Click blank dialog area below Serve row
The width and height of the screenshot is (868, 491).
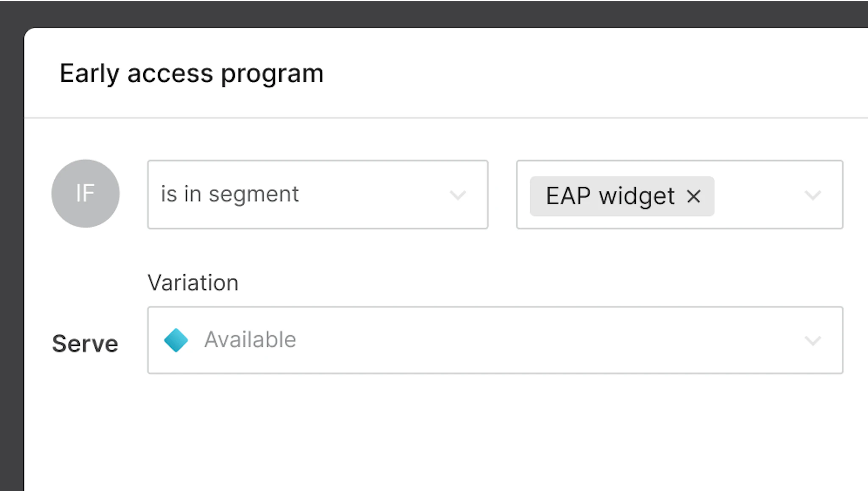[x=424, y=432]
